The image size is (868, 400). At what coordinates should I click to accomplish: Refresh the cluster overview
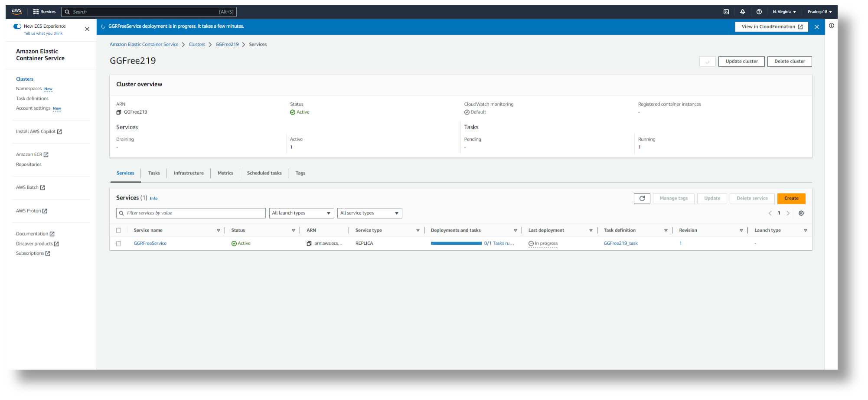708,62
